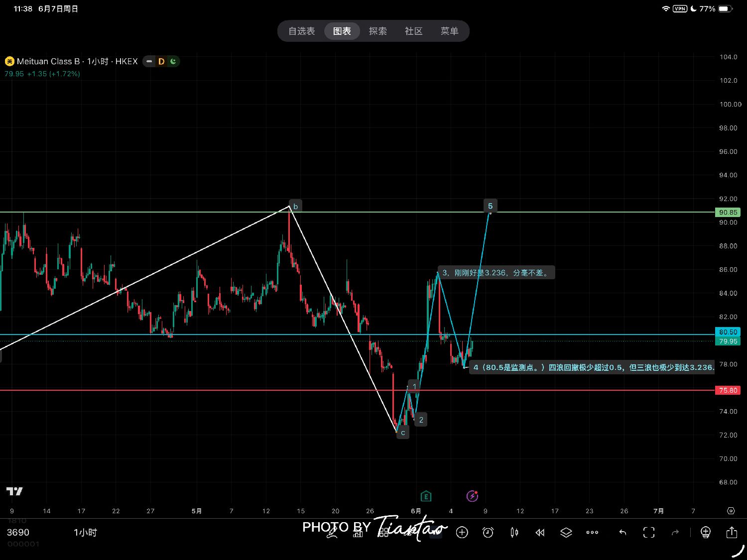Undo last drawing action arrow
747x560 pixels.
coord(622,533)
